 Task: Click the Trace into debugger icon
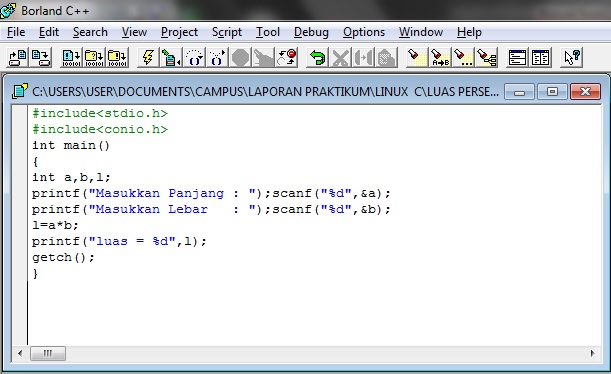tap(217, 58)
